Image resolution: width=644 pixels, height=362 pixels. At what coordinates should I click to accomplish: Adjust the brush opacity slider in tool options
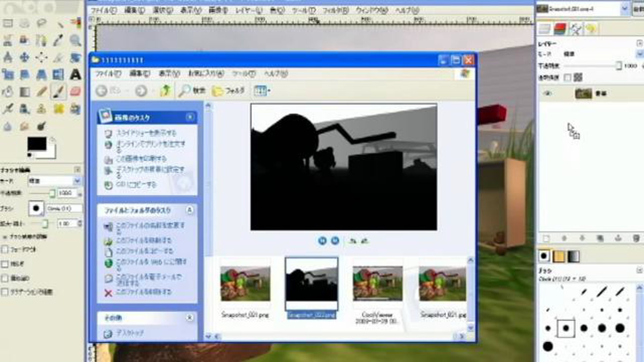[42, 193]
